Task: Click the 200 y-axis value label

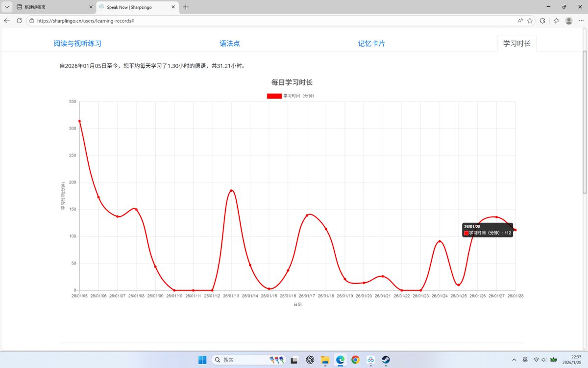Action: (73, 183)
